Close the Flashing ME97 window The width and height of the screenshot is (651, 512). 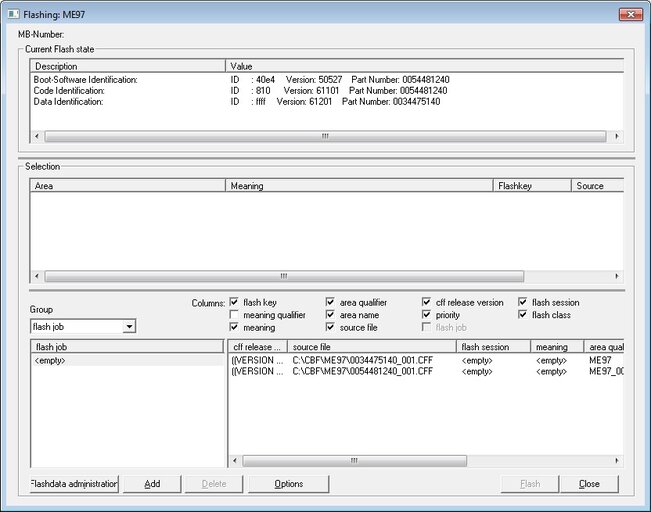[630, 14]
